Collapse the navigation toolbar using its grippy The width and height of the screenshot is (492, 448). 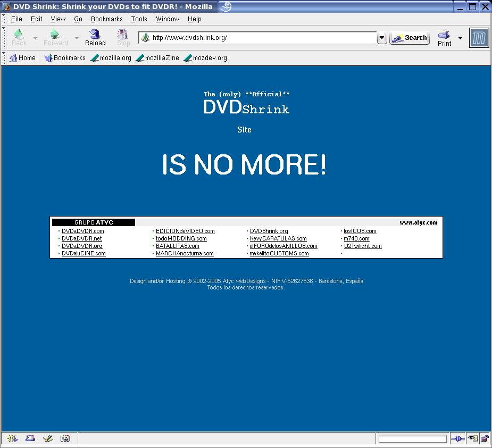[x=4, y=38]
